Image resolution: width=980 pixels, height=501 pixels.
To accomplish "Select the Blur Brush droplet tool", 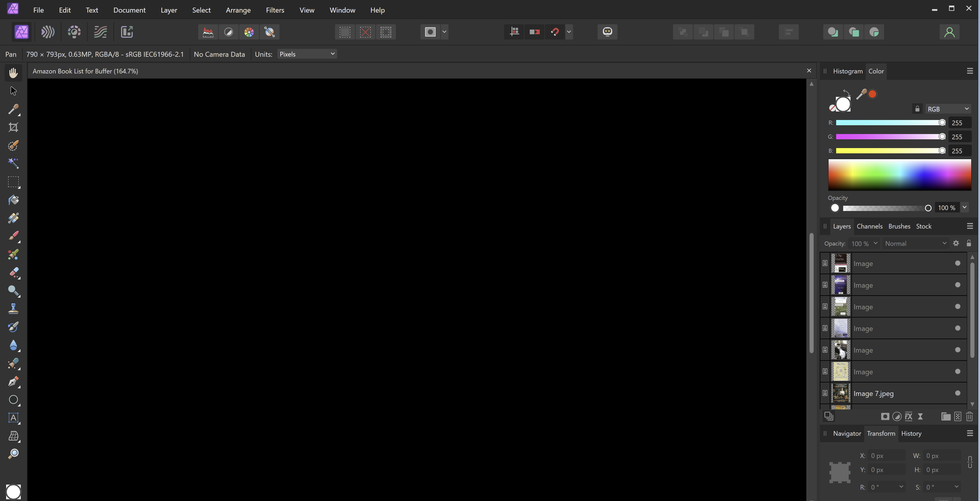I will coord(13,345).
